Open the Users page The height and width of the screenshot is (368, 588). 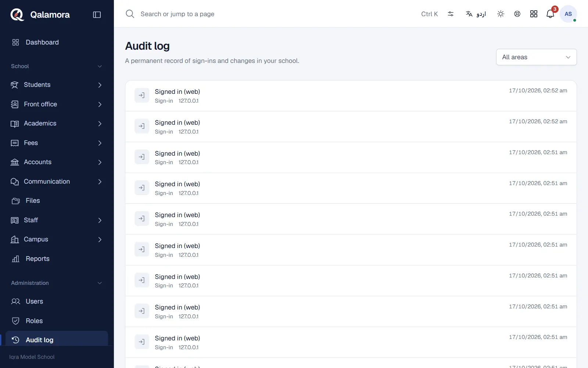pos(57,301)
